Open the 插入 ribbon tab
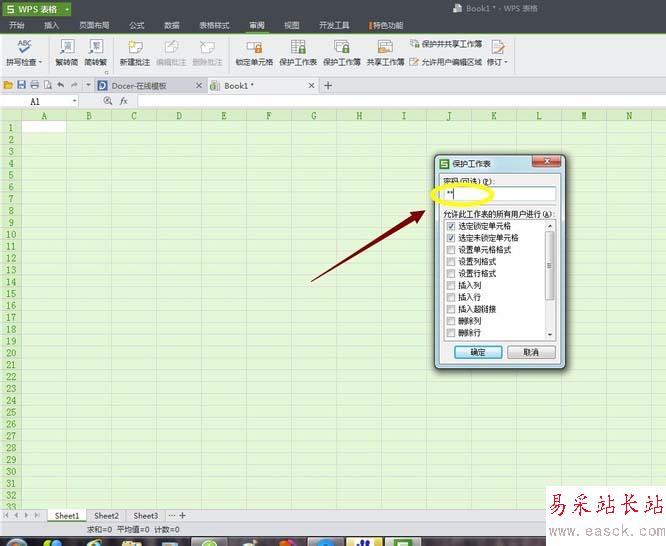This screenshot has width=666, height=546. pos(51,25)
